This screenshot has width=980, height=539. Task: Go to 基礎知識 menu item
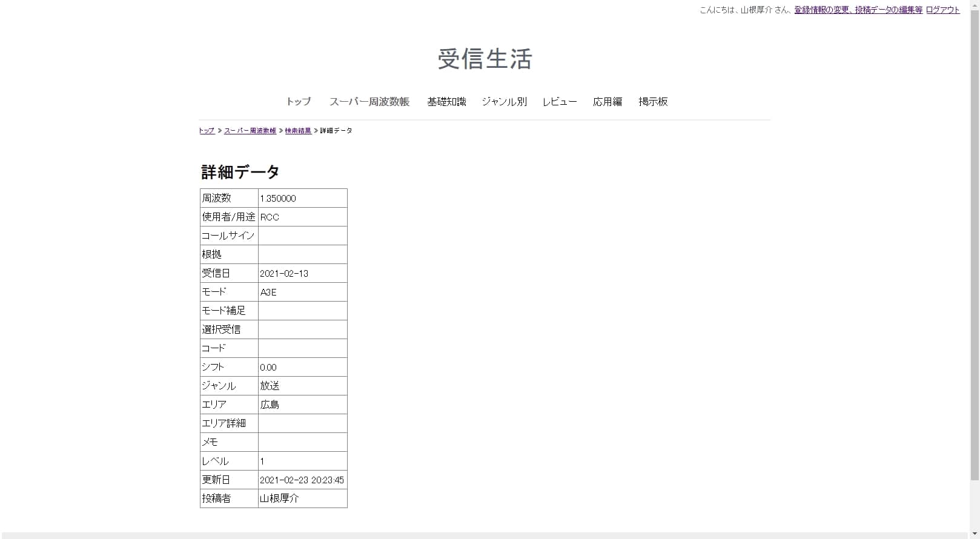point(446,102)
